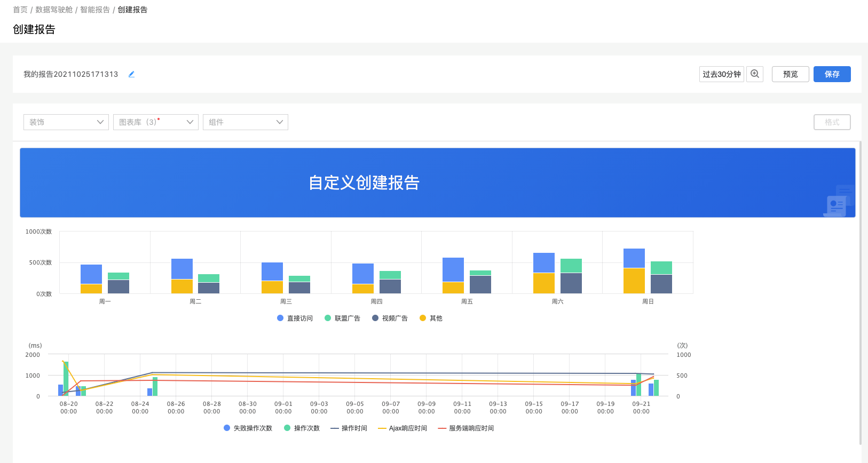Click the vertical scrollbar of the report canvas
This screenshot has height=463, width=868.
point(860,292)
